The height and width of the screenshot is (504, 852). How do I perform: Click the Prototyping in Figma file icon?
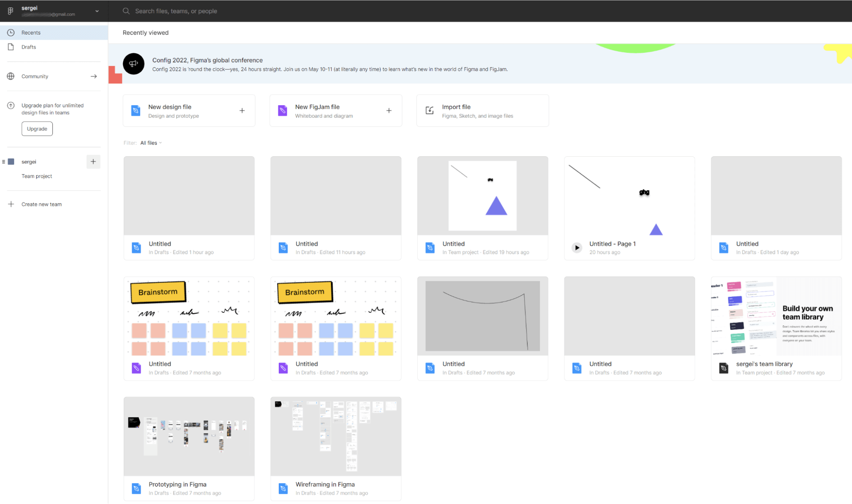click(x=136, y=488)
